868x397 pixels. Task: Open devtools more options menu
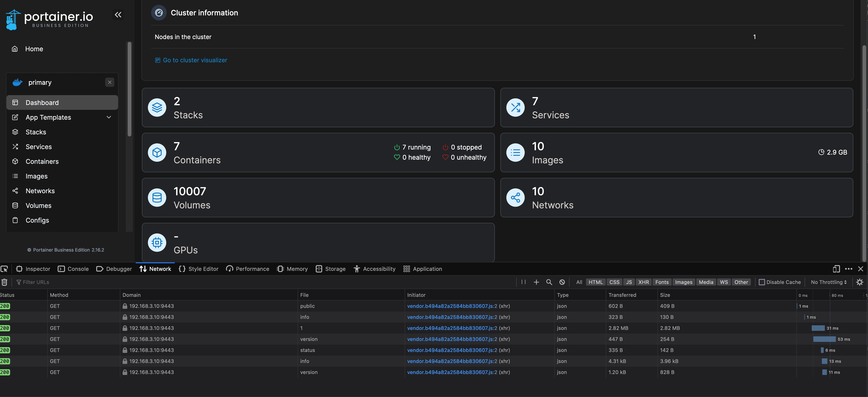coord(848,269)
